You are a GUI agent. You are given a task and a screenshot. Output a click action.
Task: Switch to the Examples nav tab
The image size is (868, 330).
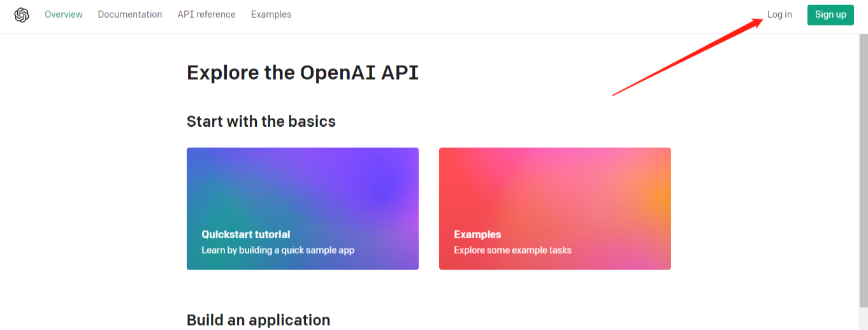(271, 15)
